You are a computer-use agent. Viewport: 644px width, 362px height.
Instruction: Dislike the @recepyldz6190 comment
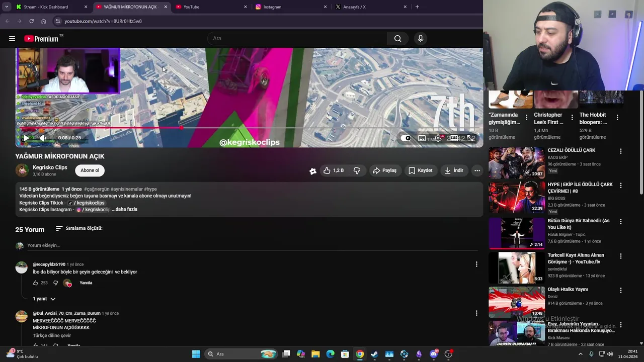[x=56, y=283]
